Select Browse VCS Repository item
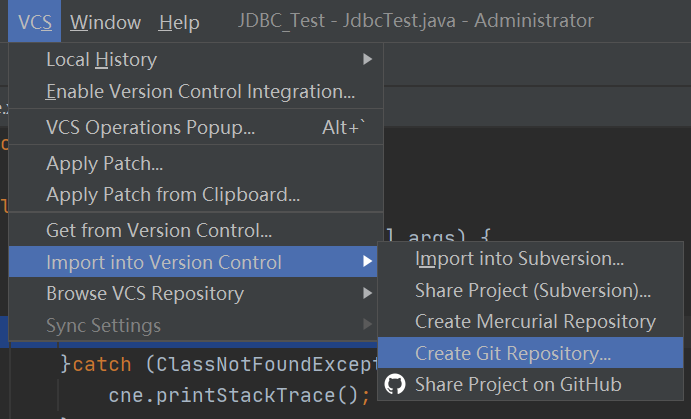691x419 pixels. 196,293
